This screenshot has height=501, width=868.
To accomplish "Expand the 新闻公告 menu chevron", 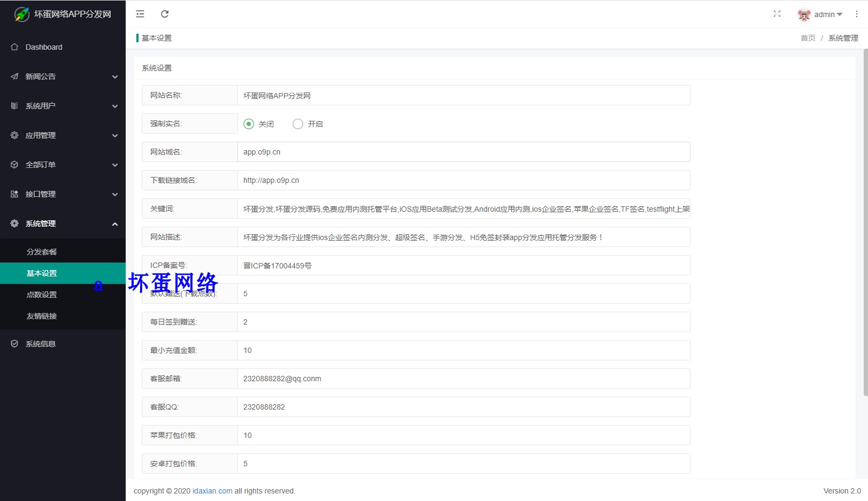I will click(x=115, y=77).
